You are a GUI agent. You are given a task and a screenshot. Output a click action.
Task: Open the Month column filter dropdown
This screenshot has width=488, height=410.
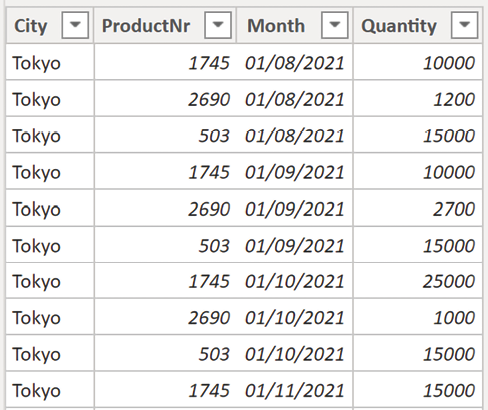point(335,25)
